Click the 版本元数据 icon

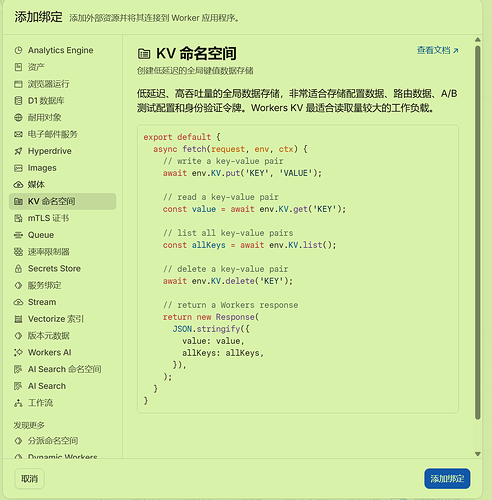click(18, 336)
